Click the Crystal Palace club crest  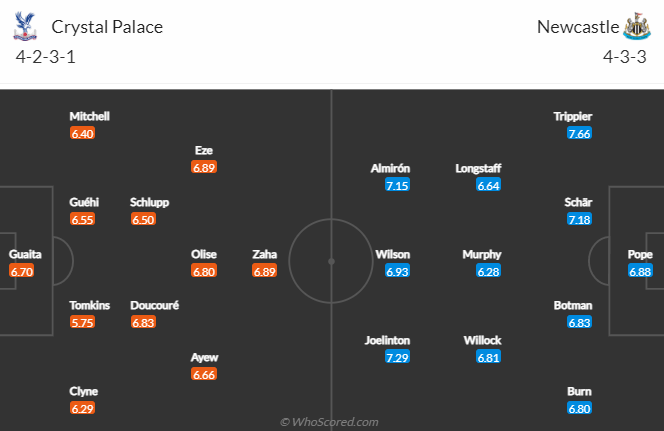(25, 26)
